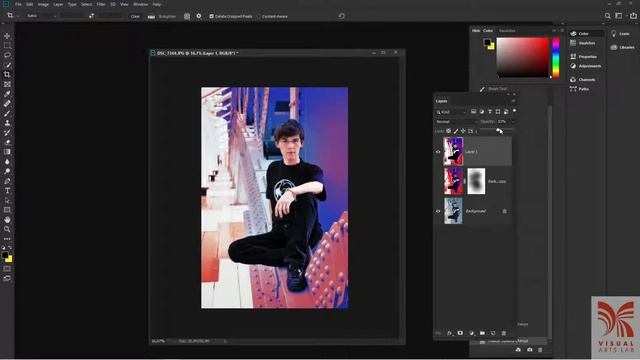
Task: Click Create new adjustment layer icon
Action: pyautogui.click(x=471, y=333)
